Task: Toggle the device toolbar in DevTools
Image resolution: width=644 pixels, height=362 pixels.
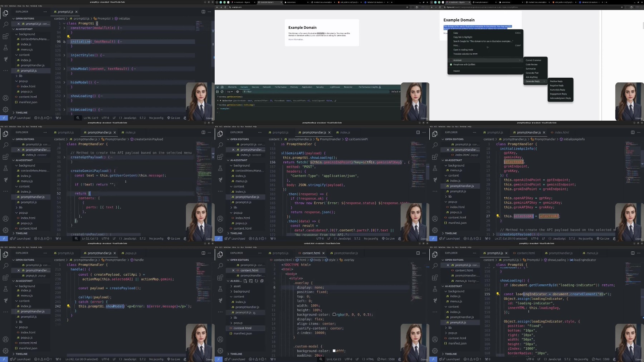Action: pos(222,87)
